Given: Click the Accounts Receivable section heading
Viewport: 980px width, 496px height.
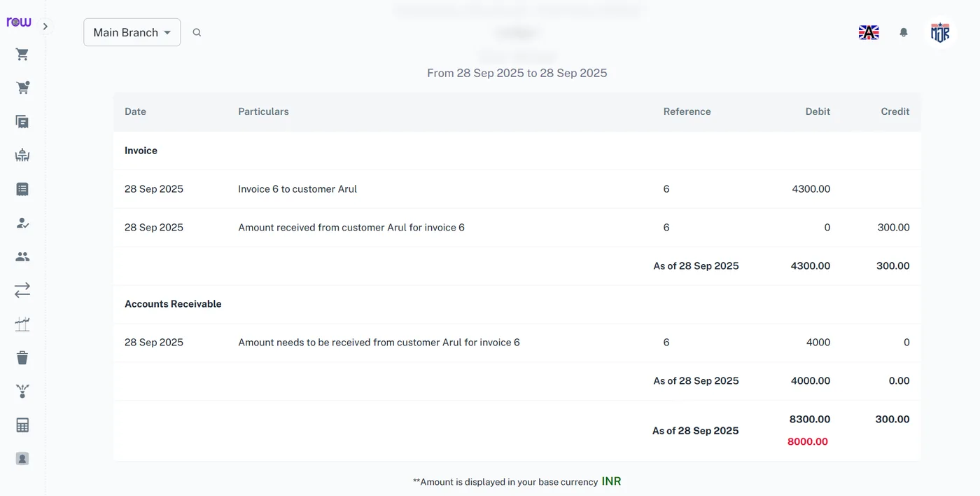Looking at the screenshot, I should [173, 304].
